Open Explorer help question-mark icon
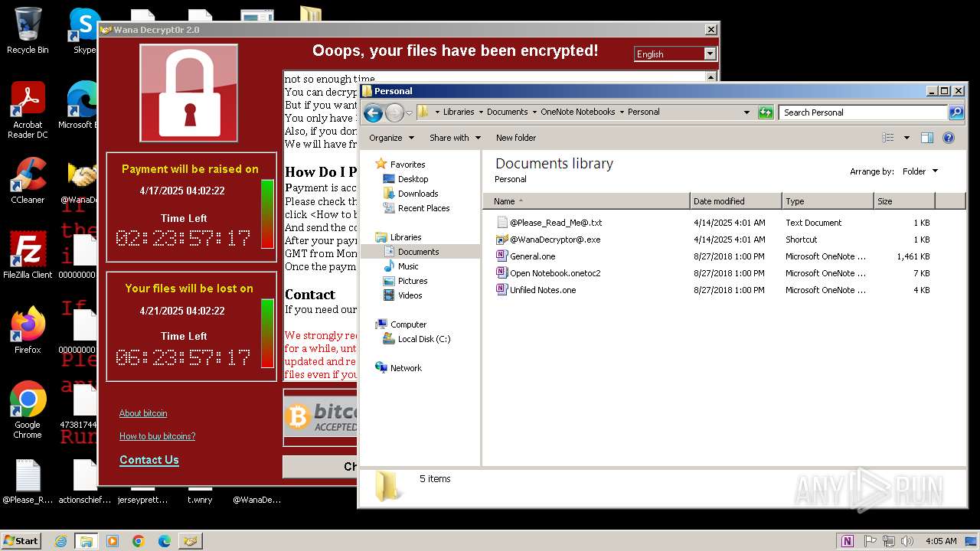The image size is (980, 551). [x=949, y=138]
